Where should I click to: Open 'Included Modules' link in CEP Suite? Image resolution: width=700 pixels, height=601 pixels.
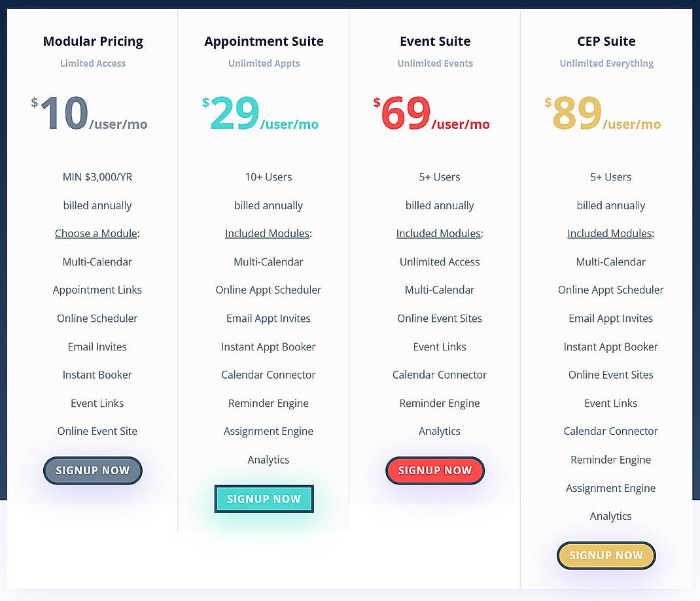tap(609, 233)
